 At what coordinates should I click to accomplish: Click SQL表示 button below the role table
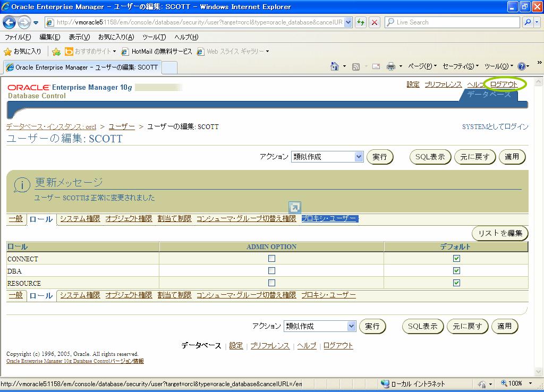pyautogui.click(x=423, y=326)
